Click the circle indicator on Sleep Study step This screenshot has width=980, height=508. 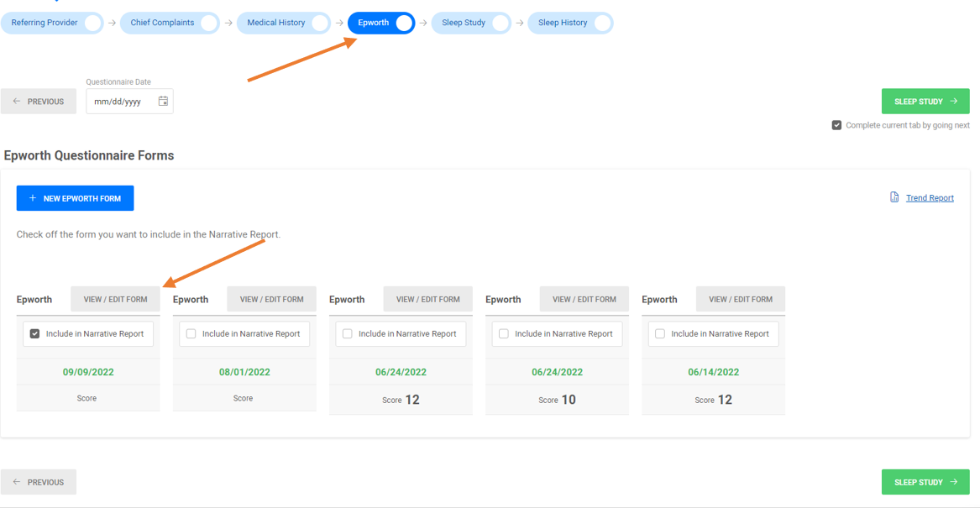[x=500, y=24]
